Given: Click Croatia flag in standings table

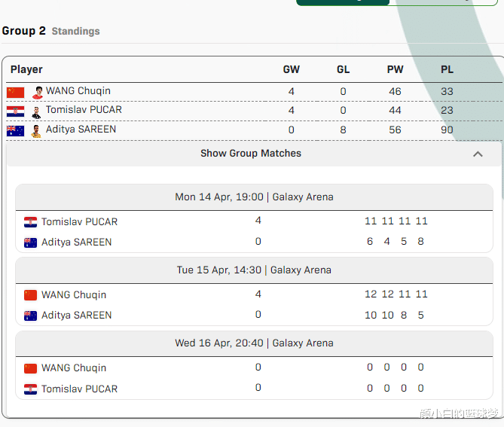Looking at the screenshot, I should pyautogui.click(x=15, y=111).
